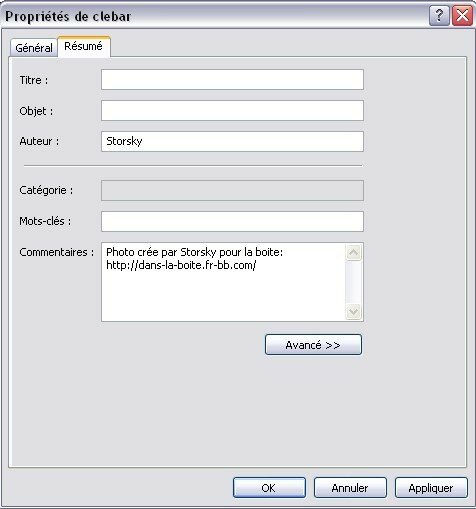
Task: Click the help question mark icon
Action: [x=439, y=15]
